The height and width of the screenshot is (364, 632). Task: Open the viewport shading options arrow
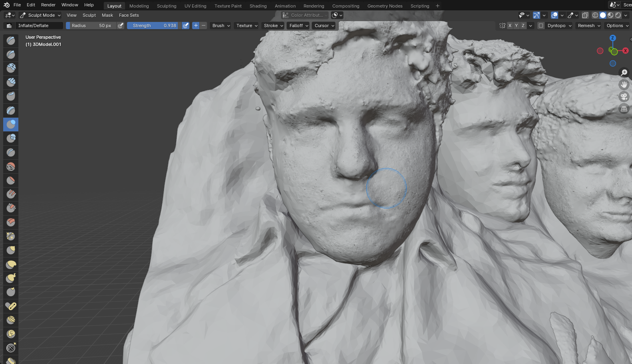point(626,15)
